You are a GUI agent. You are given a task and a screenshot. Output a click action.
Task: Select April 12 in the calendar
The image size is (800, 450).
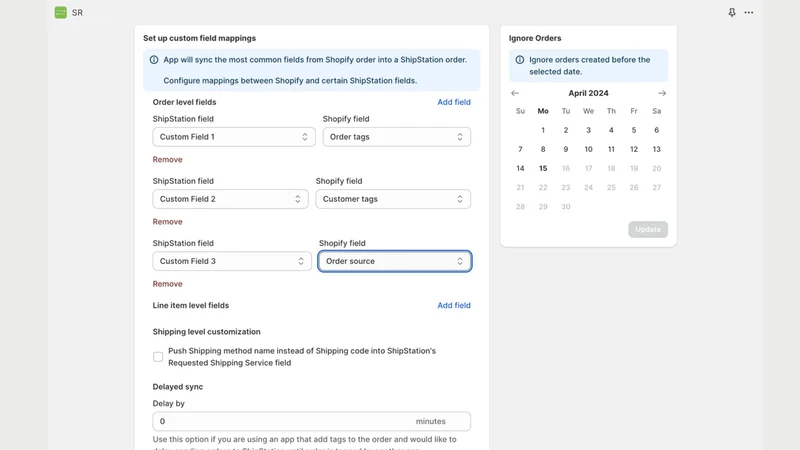point(634,149)
